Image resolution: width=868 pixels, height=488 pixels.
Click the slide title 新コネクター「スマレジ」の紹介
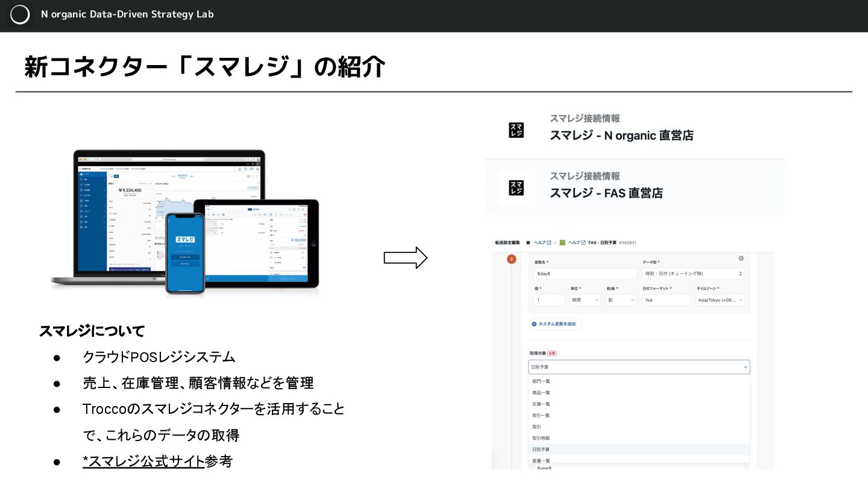point(204,67)
